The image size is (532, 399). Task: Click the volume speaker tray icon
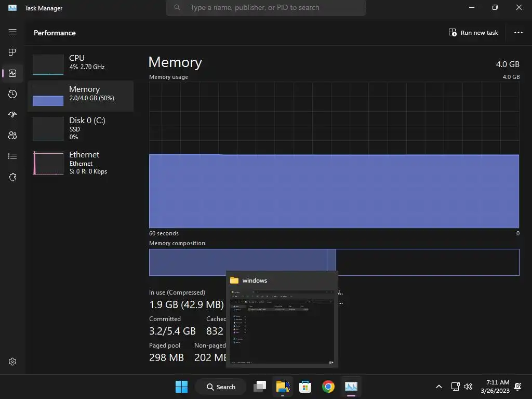(x=468, y=387)
